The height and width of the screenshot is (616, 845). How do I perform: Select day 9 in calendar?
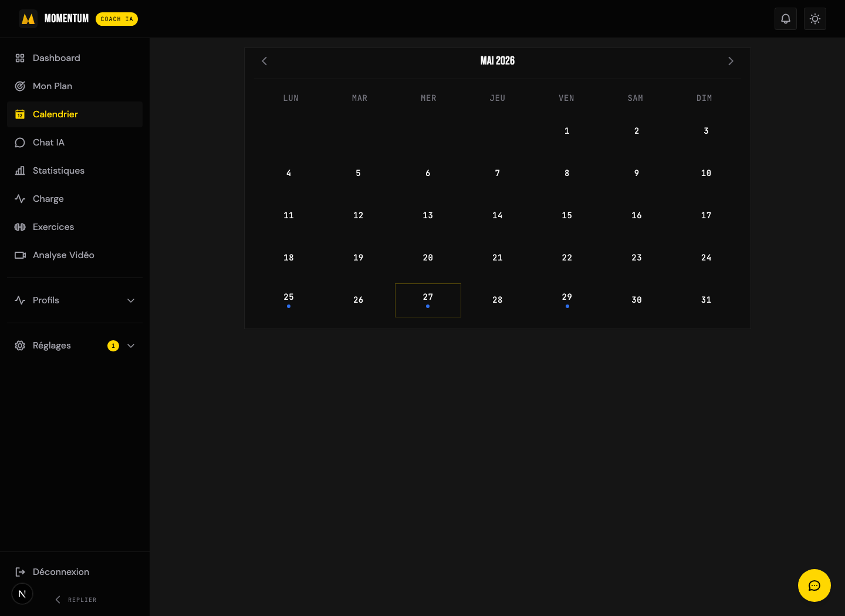637,173
